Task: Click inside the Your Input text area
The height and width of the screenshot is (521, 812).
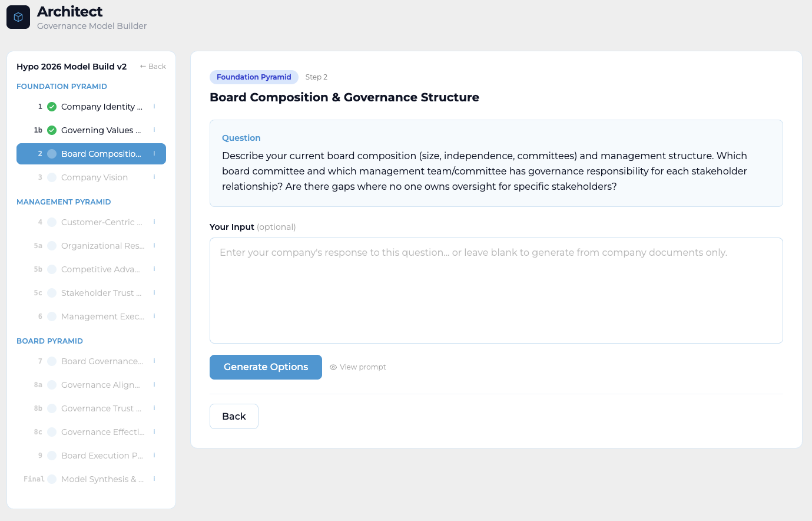Action: [x=496, y=290]
